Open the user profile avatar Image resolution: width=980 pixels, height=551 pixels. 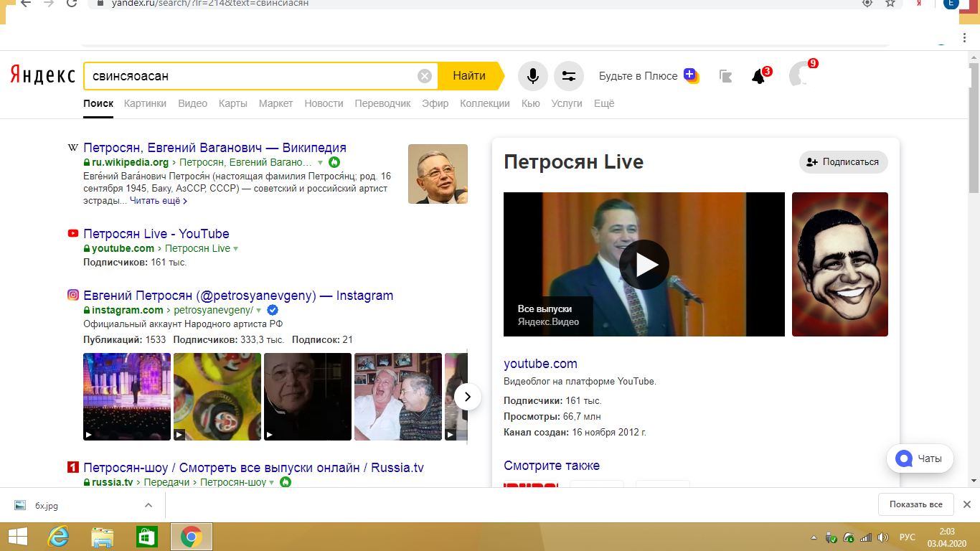point(801,75)
